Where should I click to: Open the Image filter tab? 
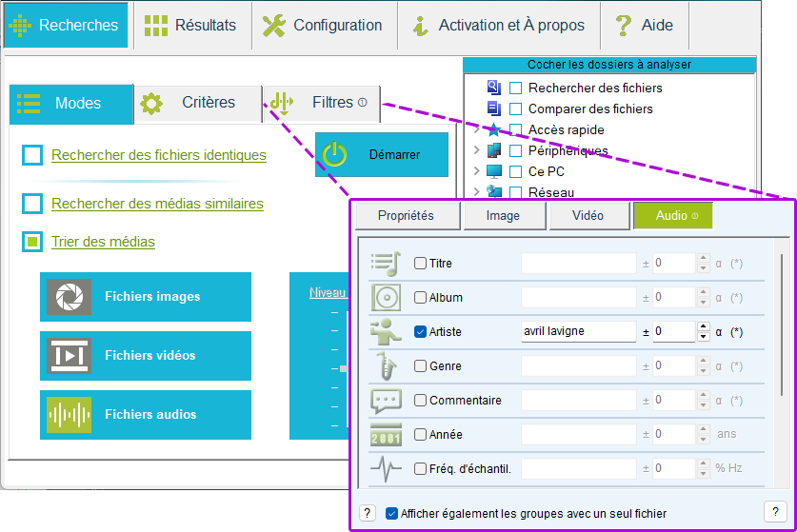point(505,216)
